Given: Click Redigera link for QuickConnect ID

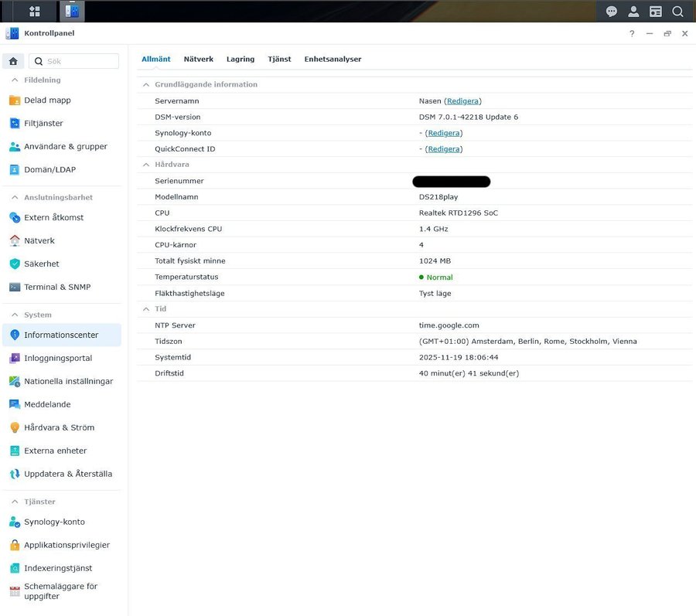Looking at the screenshot, I should coord(444,149).
